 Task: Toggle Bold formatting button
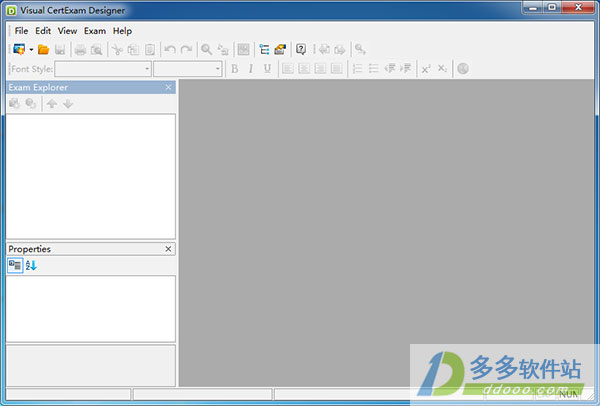[x=235, y=69]
